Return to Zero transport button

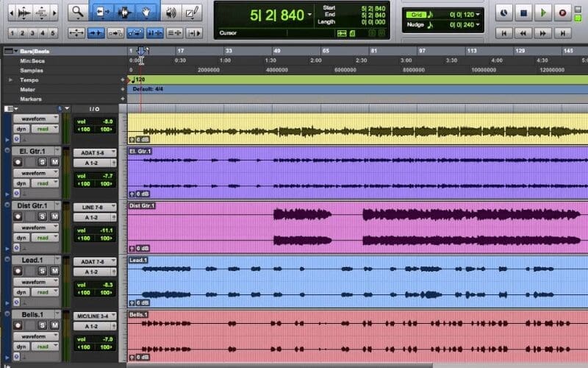point(504,33)
